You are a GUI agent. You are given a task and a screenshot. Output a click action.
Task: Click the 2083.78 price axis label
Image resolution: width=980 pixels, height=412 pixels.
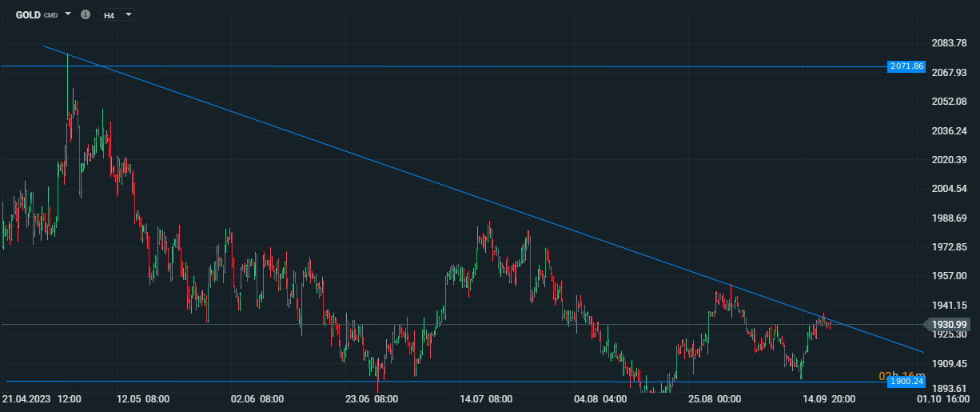[950, 43]
